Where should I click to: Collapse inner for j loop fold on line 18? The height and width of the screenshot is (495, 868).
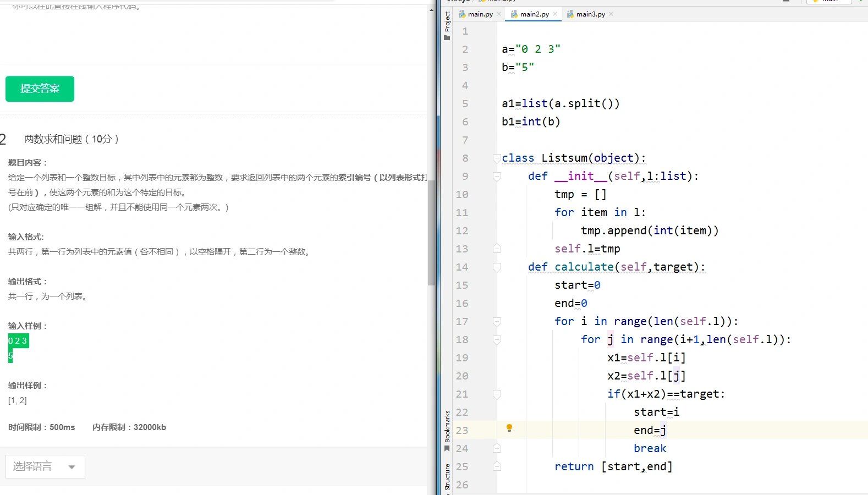point(497,339)
